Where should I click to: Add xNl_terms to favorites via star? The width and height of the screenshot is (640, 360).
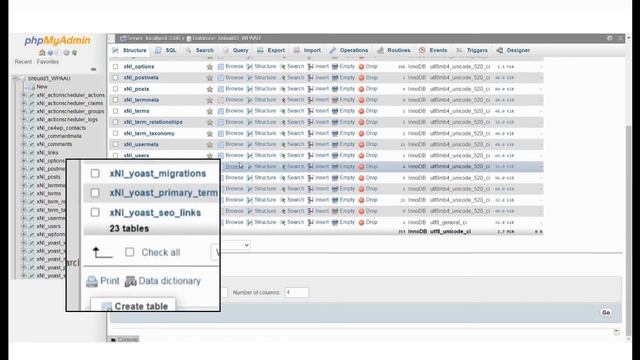point(210,111)
